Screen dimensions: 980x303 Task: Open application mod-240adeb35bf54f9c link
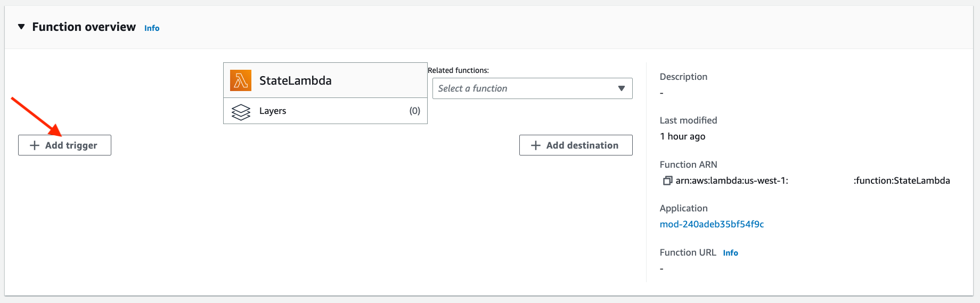tap(712, 224)
